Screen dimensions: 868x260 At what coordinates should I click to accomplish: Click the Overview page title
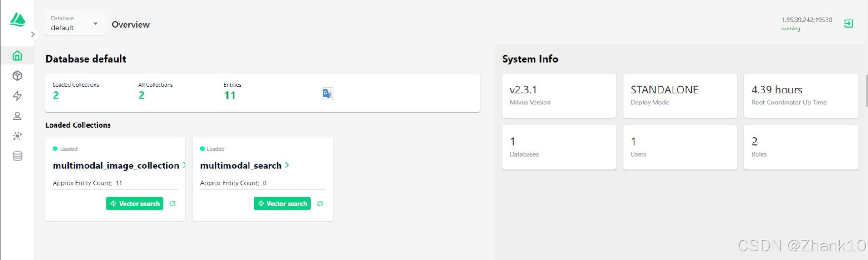(x=130, y=25)
